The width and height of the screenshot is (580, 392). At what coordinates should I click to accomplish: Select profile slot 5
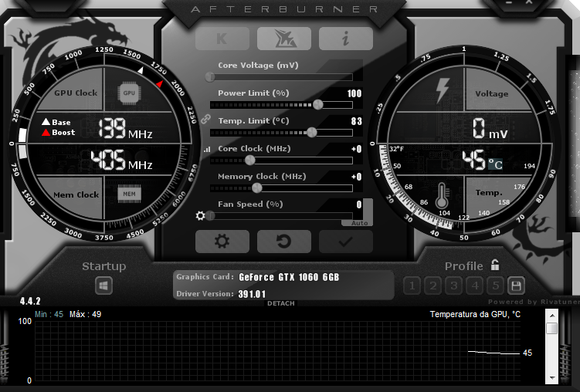tap(496, 286)
